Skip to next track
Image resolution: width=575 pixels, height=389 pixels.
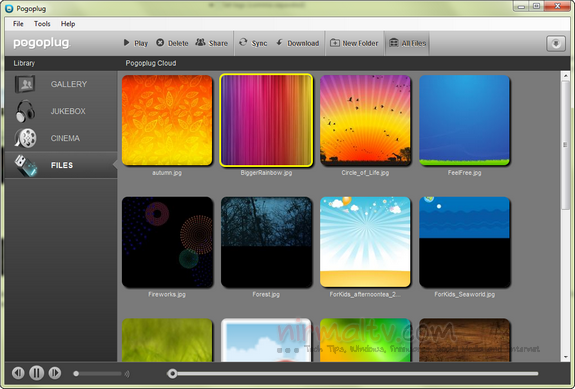pos(55,373)
